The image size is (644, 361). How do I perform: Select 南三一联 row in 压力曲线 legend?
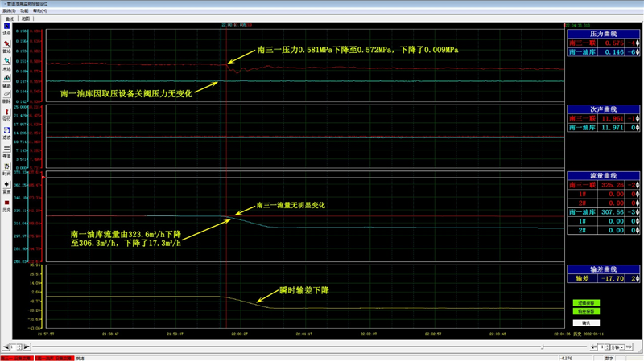click(581, 43)
